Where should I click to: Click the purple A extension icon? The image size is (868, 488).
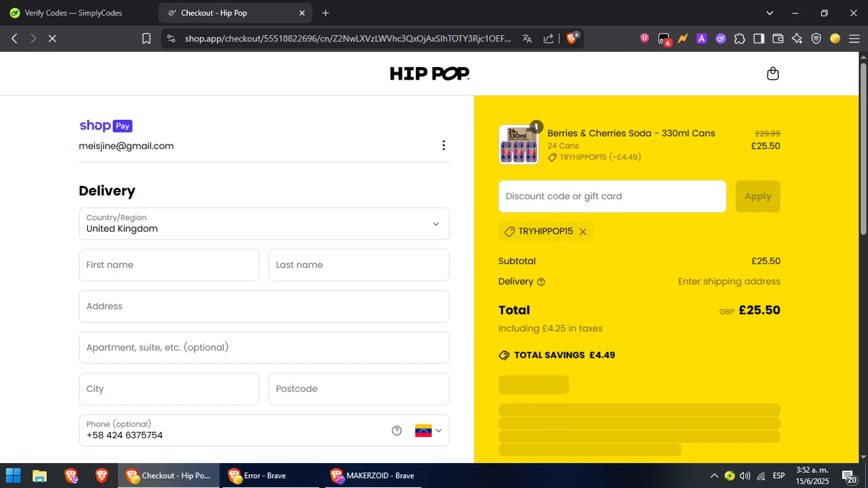(702, 38)
